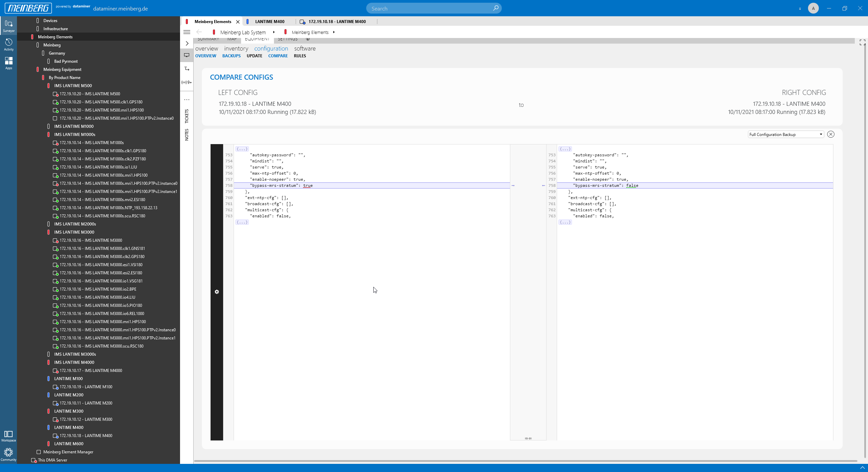
Task: Go to configuration RULES subpage
Action: 300,56
